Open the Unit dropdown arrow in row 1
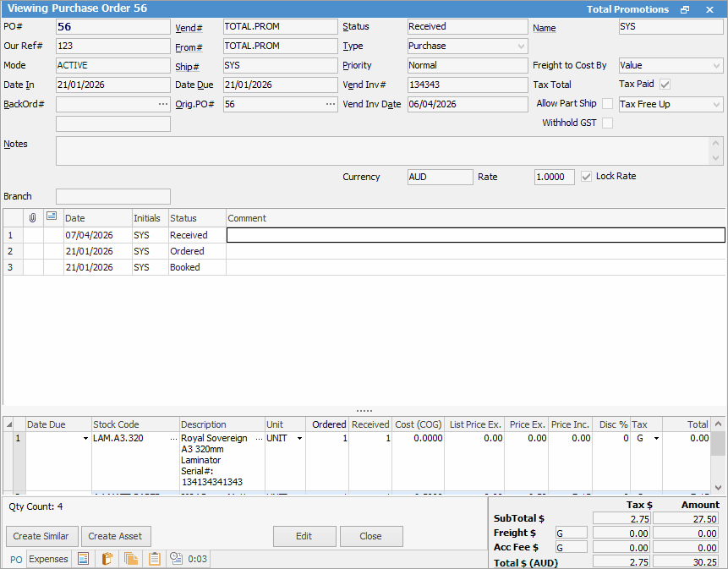The height and width of the screenshot is (569, 728). point(300,439)
